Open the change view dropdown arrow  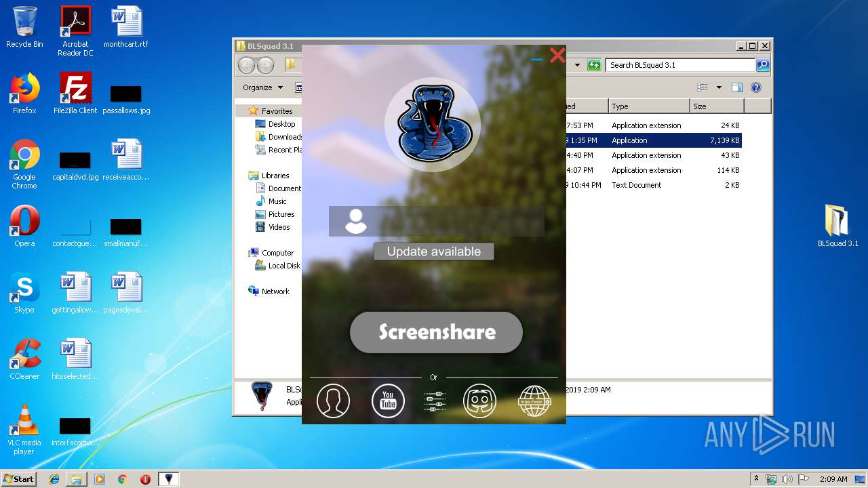coord(719,87)
